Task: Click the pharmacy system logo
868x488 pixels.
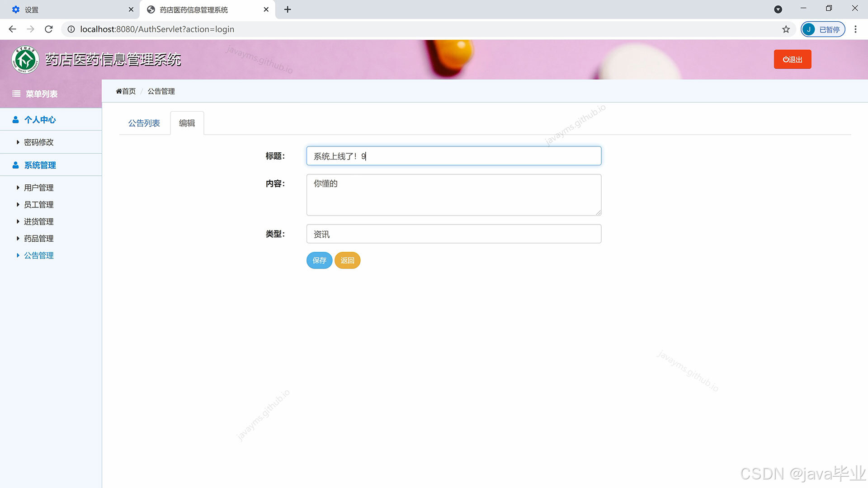Action: pos(25,60)
